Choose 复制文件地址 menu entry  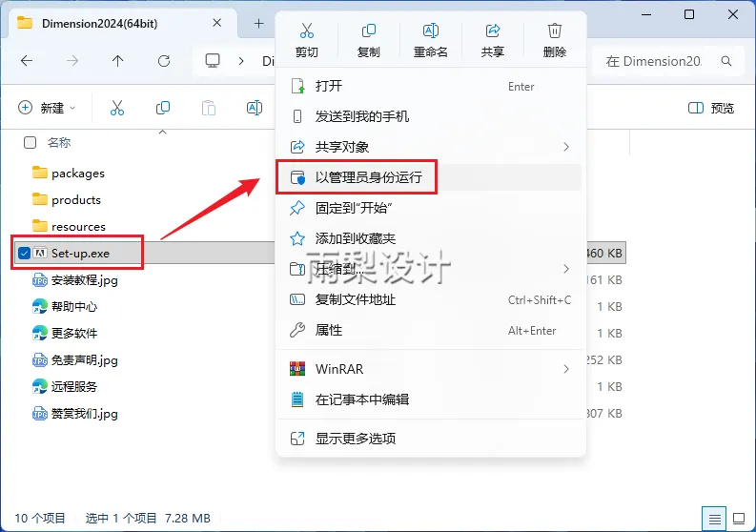[431, 299]
